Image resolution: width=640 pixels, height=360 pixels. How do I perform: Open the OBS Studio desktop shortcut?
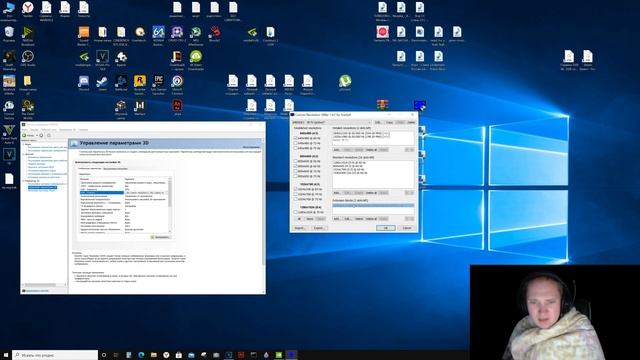(27, 57)
